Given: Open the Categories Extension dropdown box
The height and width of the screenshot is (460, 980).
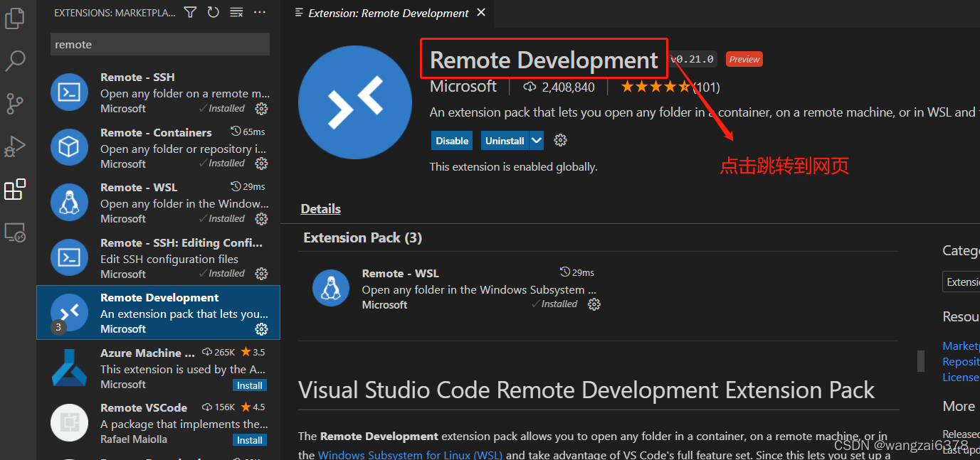Looking at the screenshot, I should point(961,282).
